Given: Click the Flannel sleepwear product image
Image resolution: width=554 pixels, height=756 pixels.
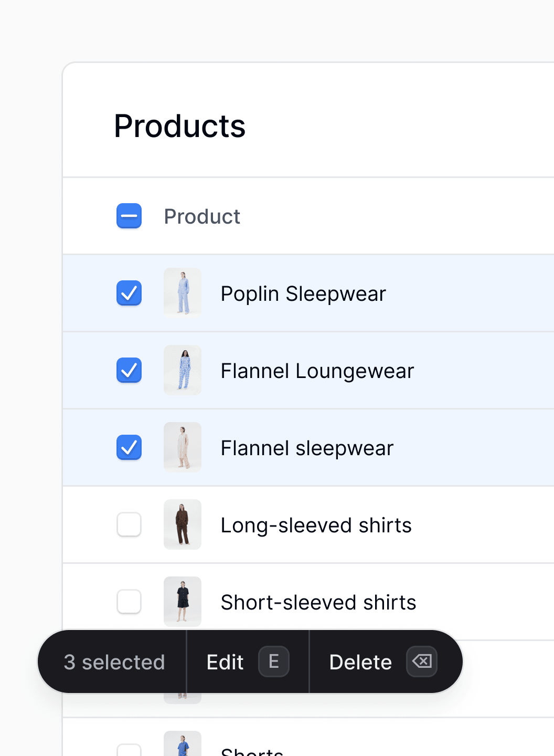Looking at the screenshot, I should point(183,447).
